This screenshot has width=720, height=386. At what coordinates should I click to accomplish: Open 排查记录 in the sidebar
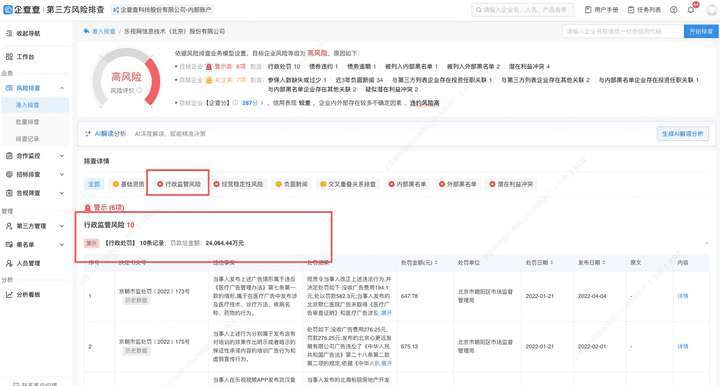(28, 139)
